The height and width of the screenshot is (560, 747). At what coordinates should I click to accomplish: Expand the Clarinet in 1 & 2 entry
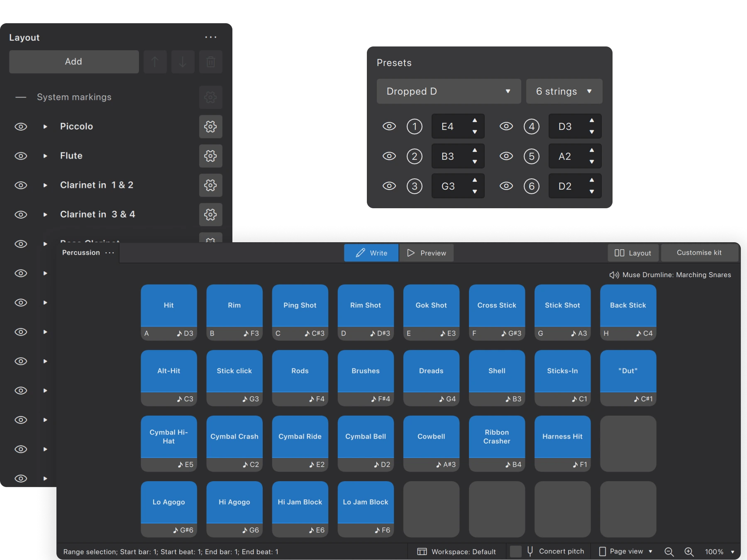(x=45, y=185)
